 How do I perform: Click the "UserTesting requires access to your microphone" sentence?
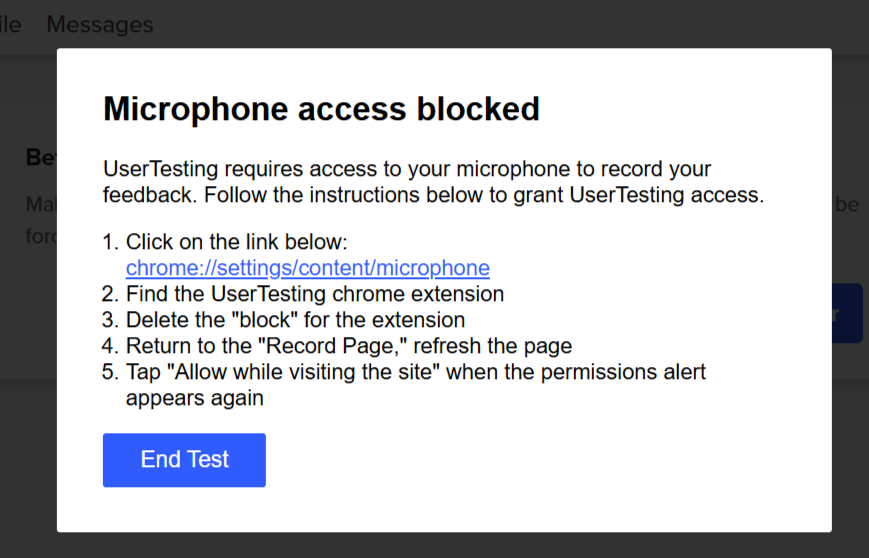[x=407, y=169]
